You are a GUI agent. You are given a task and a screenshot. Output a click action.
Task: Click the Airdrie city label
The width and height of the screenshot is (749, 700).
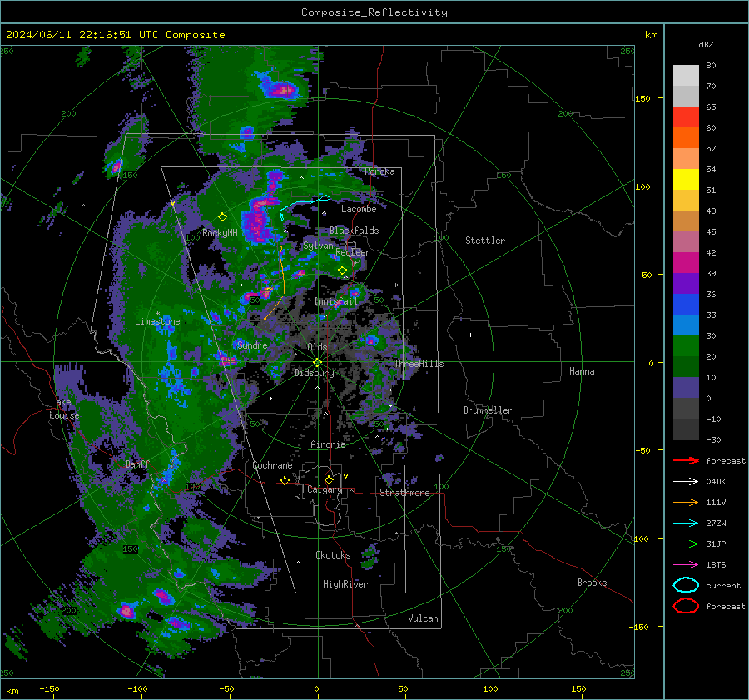pyautogui.click(x=328, y=444)
